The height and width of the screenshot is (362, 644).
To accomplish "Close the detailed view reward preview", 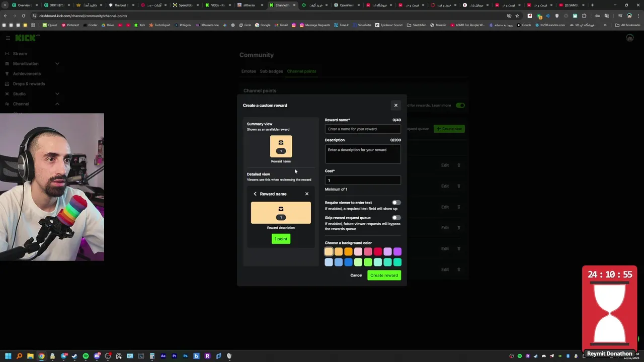I will point(307,194).
